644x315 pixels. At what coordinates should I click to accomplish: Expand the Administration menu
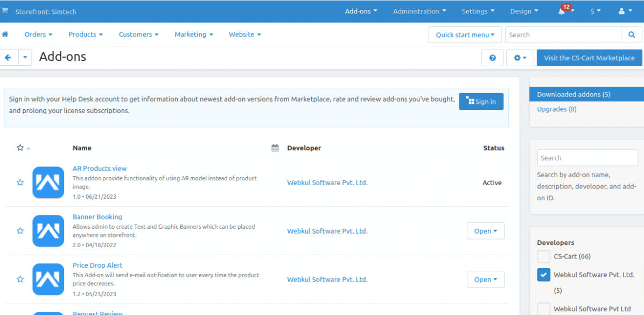tap(419, 11)
